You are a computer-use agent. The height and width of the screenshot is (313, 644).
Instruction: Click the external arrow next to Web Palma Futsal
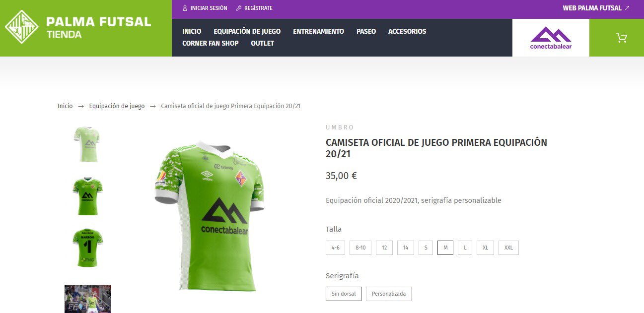(627, 8)
